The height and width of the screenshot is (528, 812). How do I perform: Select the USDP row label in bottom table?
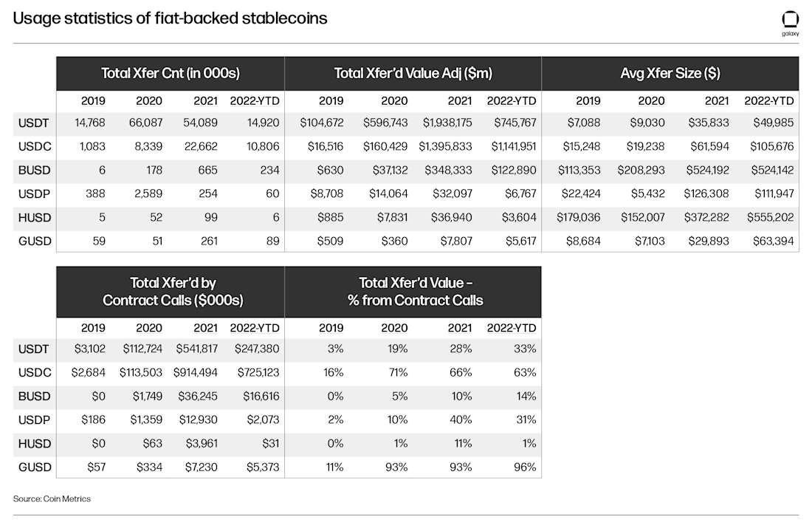[x=34, y=419]
